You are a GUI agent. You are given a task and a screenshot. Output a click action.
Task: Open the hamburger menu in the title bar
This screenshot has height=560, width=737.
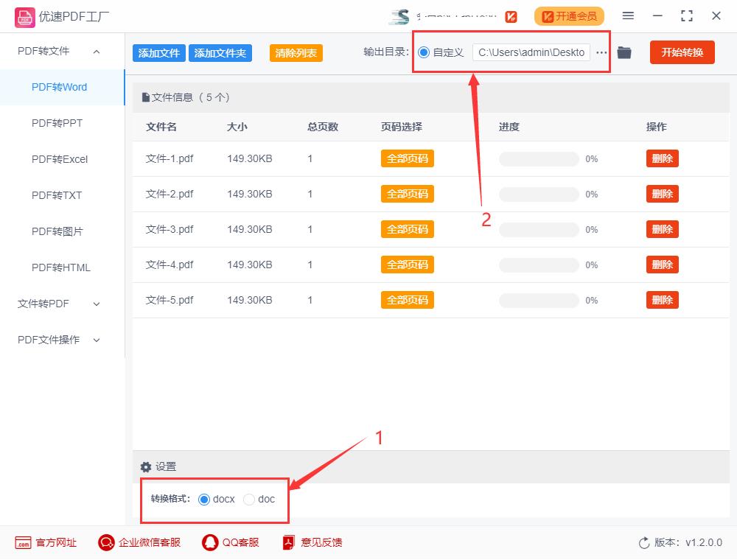(628, 15)
